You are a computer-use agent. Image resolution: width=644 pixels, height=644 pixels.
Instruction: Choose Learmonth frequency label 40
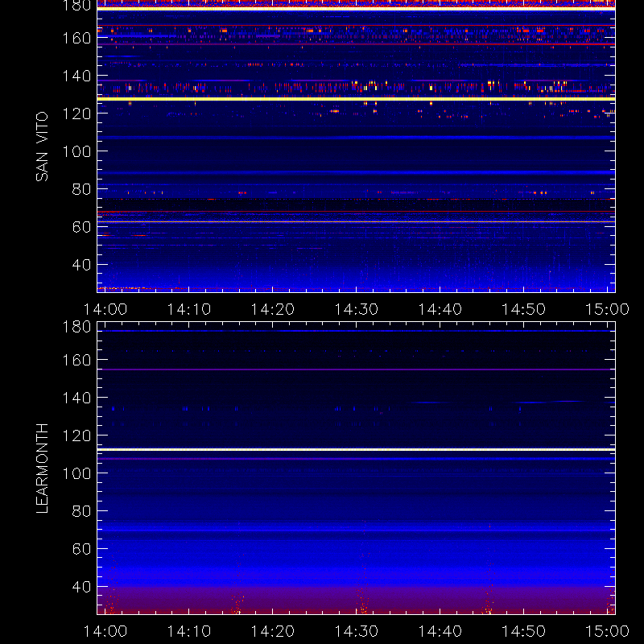[81, 587]
